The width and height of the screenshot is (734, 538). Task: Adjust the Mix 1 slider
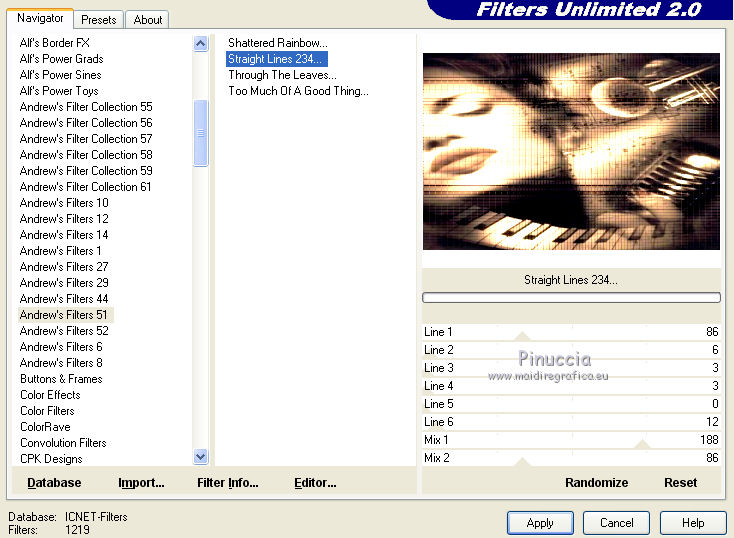tap(571, 440)
